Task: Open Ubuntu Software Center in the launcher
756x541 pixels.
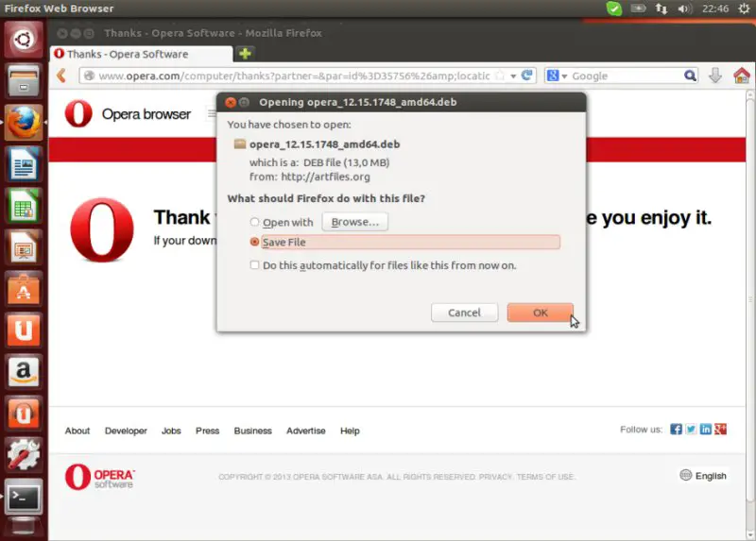Action: pos(23,289)
